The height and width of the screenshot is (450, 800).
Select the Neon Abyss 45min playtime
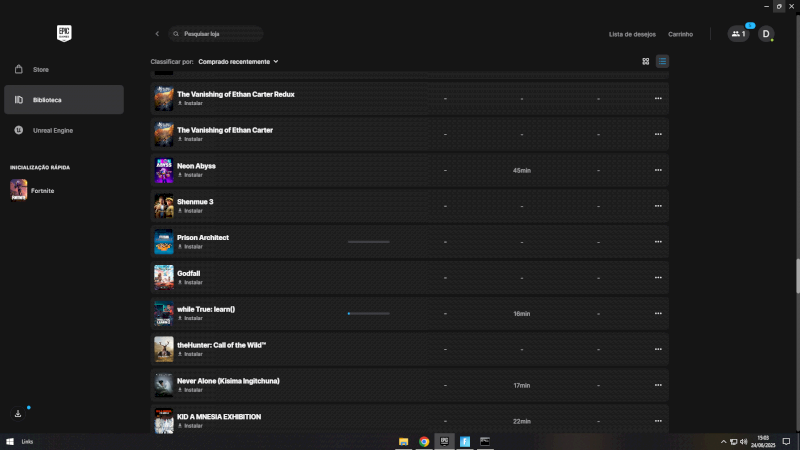tap(521, 170)
